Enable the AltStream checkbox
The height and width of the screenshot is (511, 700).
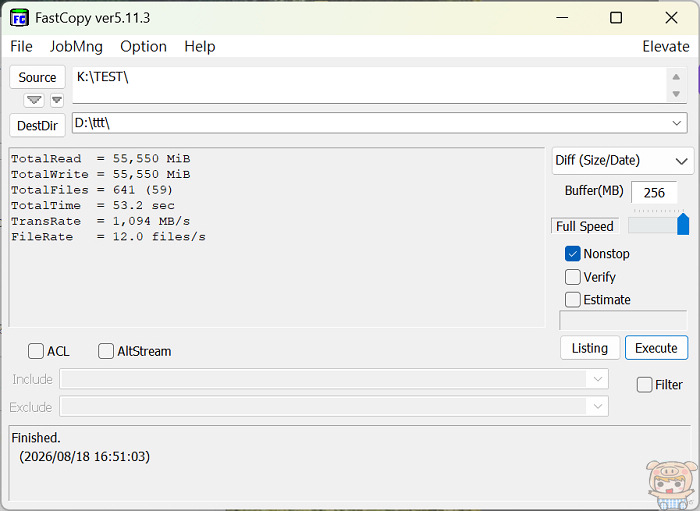(106, 351)
